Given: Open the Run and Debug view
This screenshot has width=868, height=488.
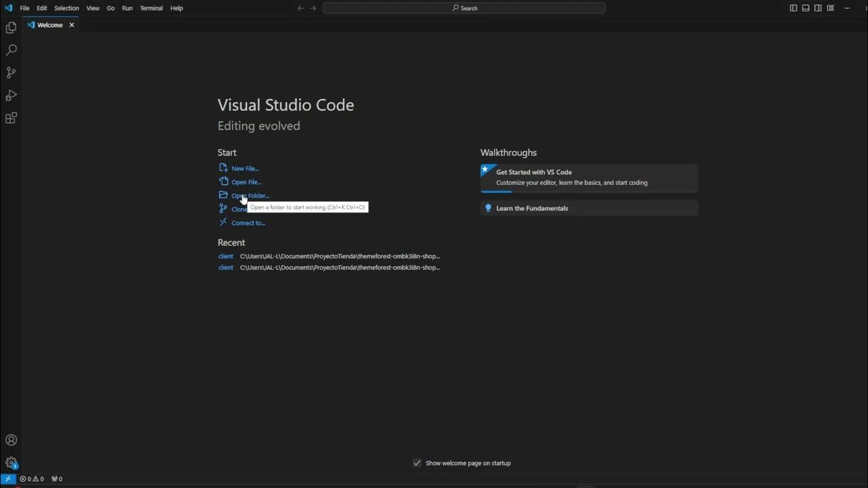Looking at the screenshot, I should coord(11,96).
